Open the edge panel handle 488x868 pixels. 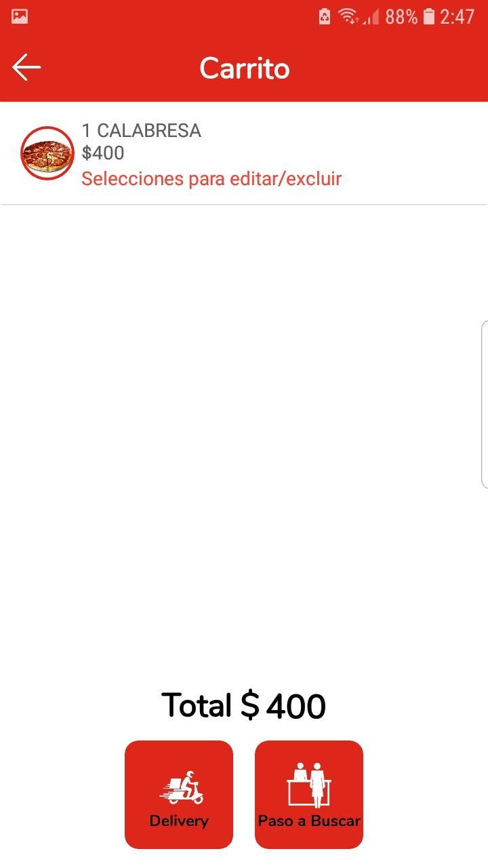point(484,404)
